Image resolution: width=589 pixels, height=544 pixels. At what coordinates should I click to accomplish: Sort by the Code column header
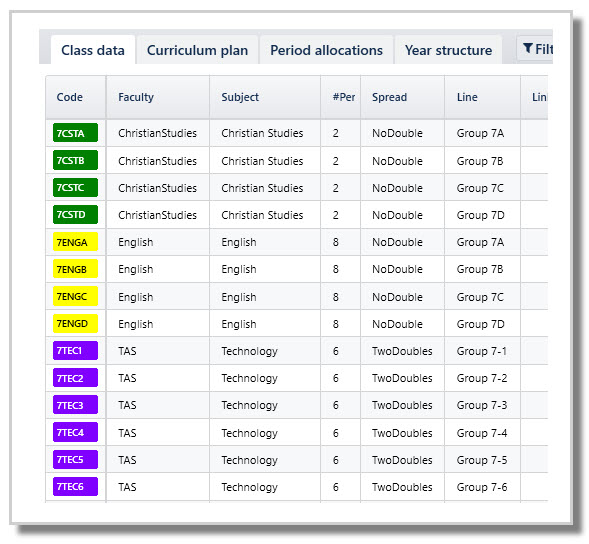[69, 97]
